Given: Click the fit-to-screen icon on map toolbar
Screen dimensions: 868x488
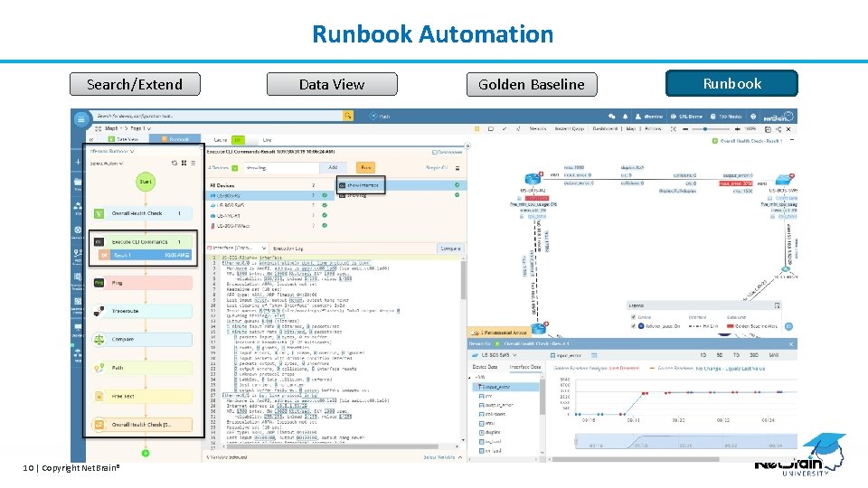Looking at the screenshot, I should pos(673,129).
